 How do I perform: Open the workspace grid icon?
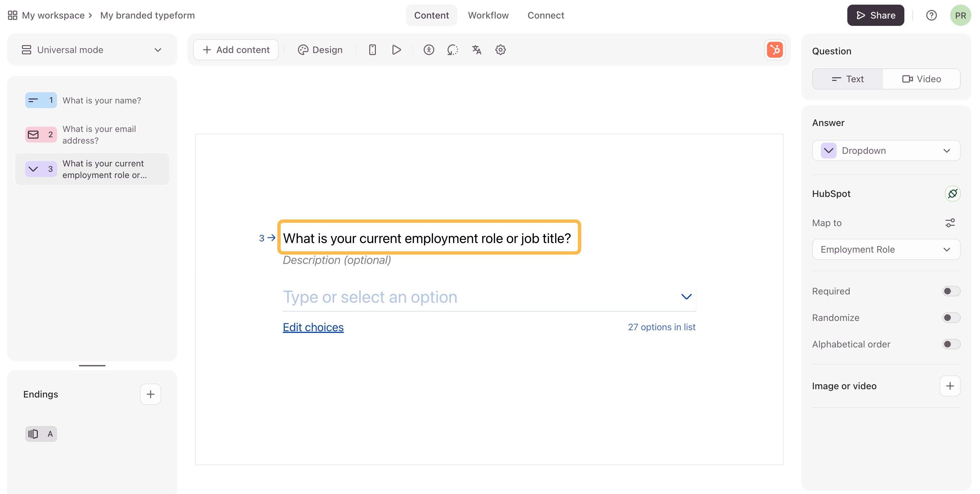click(13, 15)
